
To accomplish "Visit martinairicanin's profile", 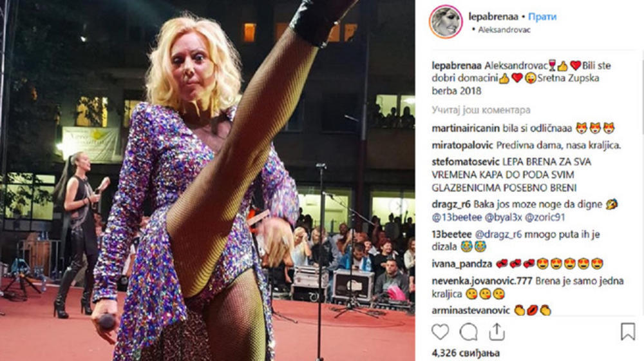I will pyautogui.click(x=466, y=128).
